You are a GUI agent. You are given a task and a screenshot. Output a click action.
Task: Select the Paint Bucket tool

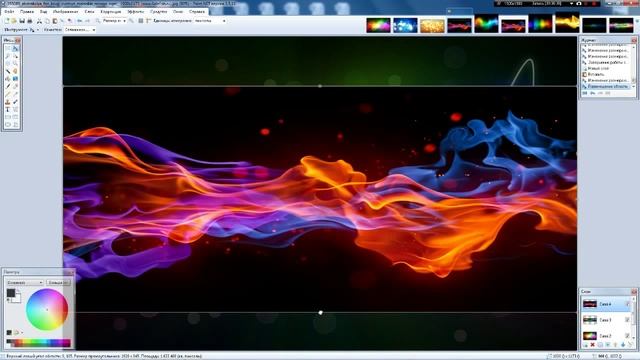pyautogui.click(x=8, y=79)
